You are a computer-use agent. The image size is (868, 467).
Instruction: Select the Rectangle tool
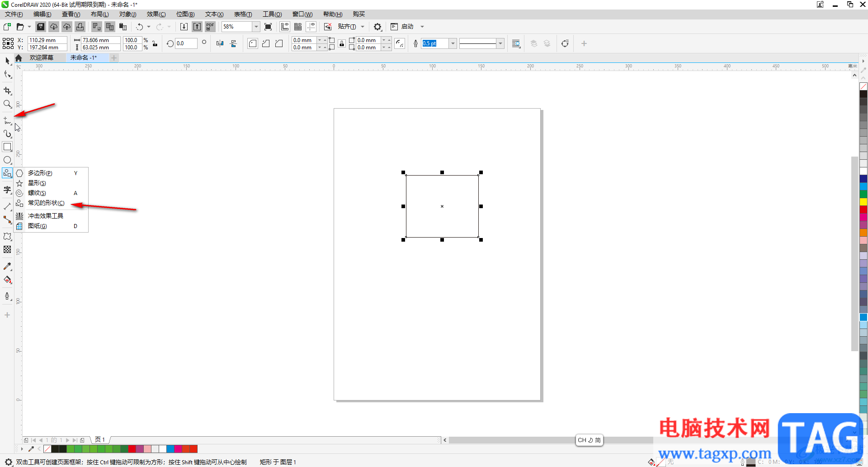7,147
